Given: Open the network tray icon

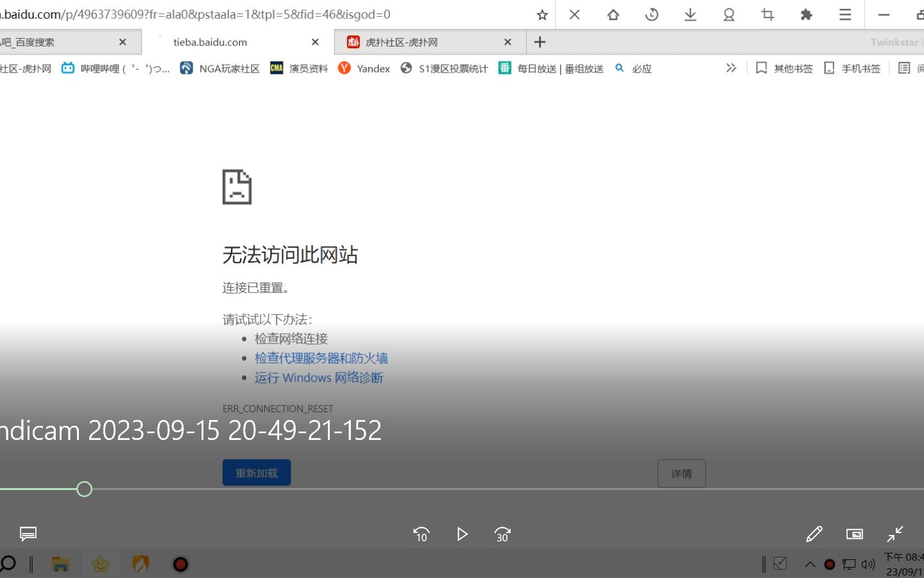Looking at the screenshot, I should [x=849, y=565].
